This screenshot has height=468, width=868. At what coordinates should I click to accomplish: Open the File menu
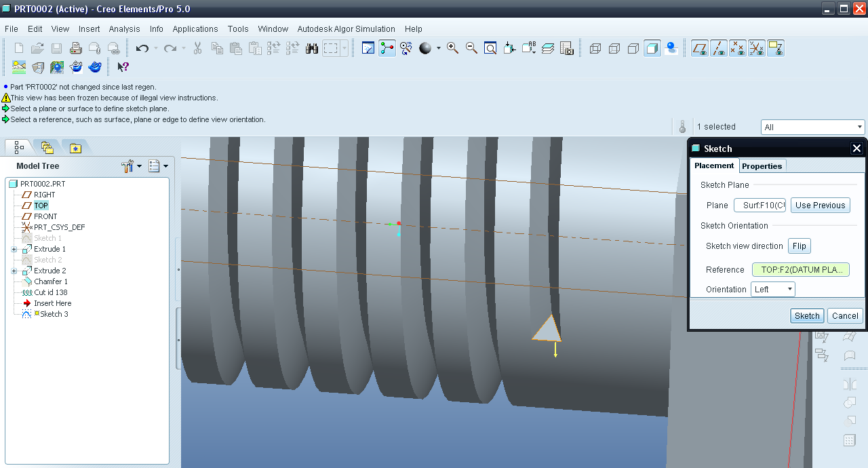click(12, 29)
